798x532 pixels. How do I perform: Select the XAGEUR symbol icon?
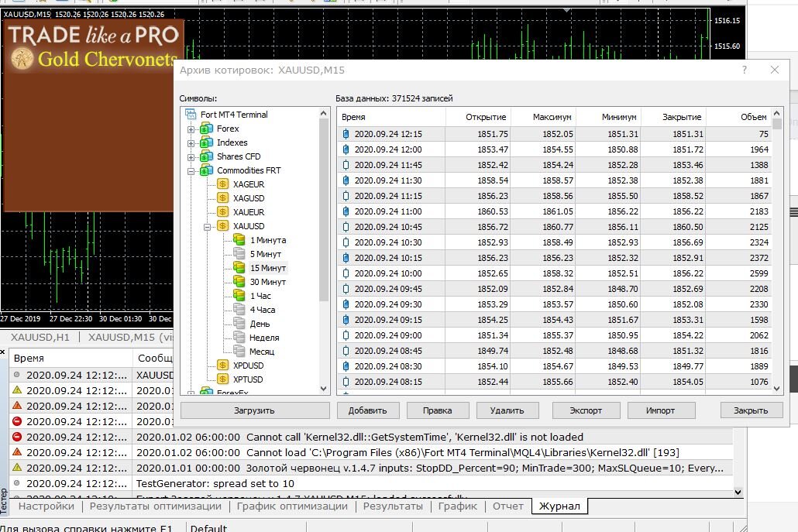point(223,184)
